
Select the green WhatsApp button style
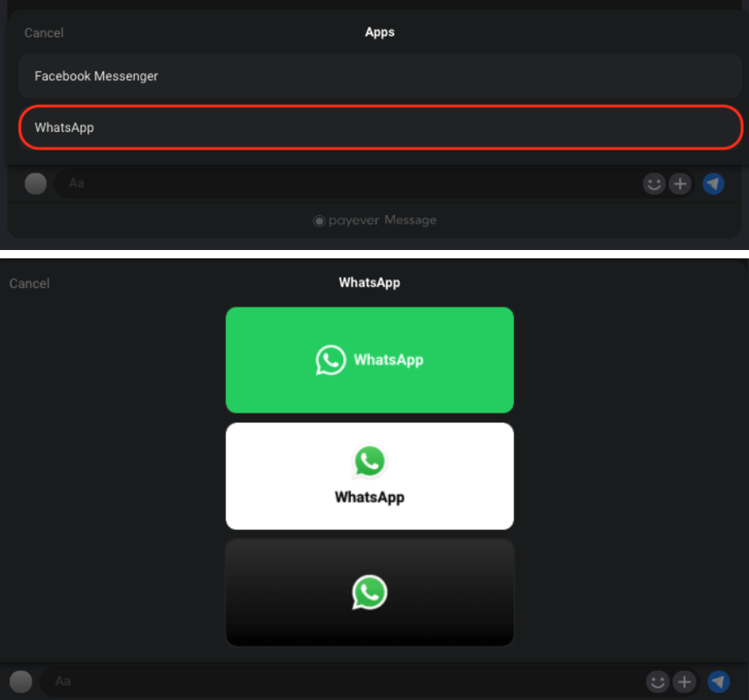[x=370, y=360]
